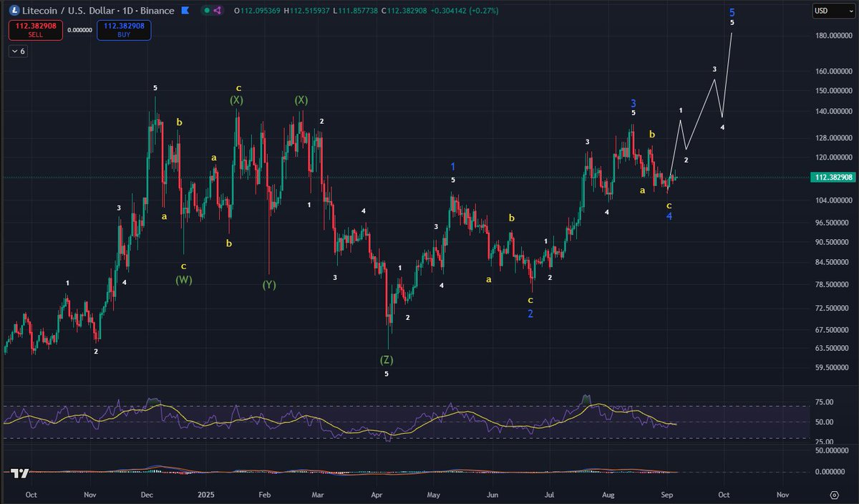Image resolution: width=859 pixels, height=504 pixels.
Task: Click the blue flag icon beside Binance
Action: pos(186,11)
